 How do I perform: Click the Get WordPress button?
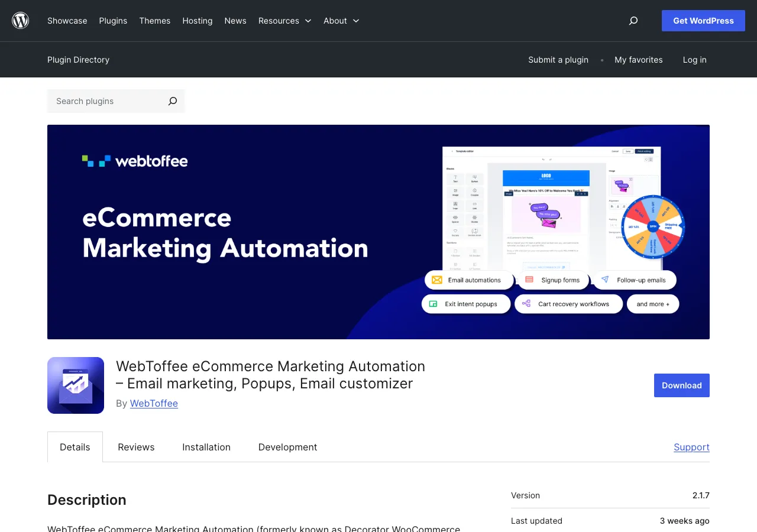coord(703,21)
